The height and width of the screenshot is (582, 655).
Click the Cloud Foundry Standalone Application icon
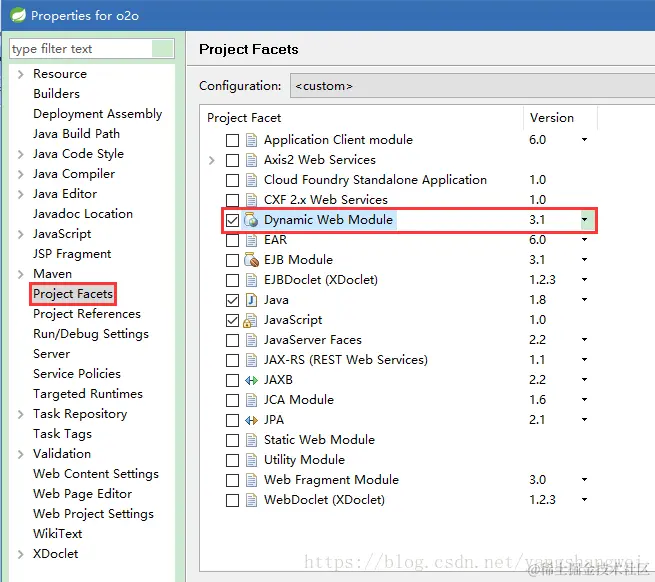tap(251, 180)
